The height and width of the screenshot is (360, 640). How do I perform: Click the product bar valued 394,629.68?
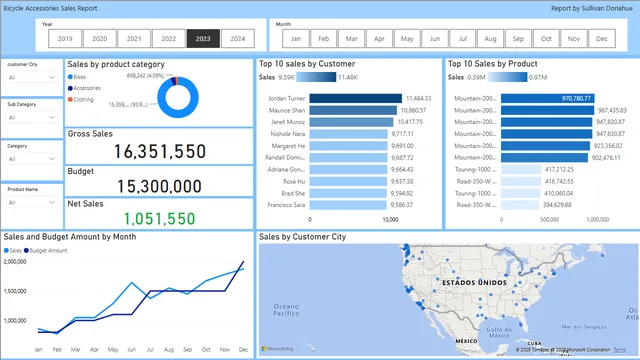click(x=520, y=205)
